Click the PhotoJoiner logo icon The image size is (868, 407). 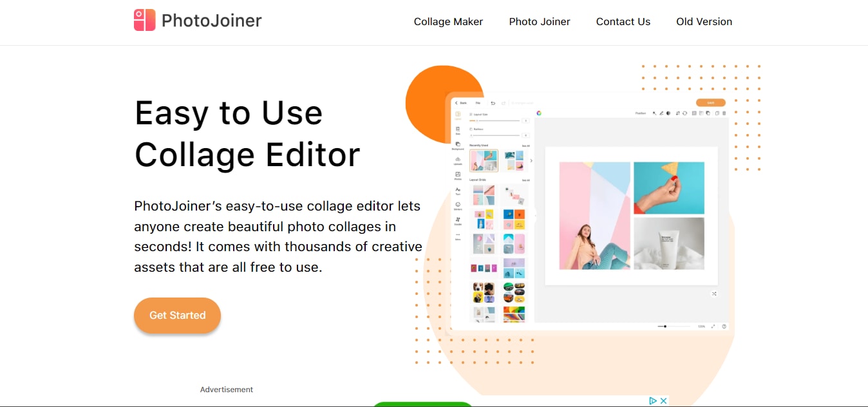point(144,20)
